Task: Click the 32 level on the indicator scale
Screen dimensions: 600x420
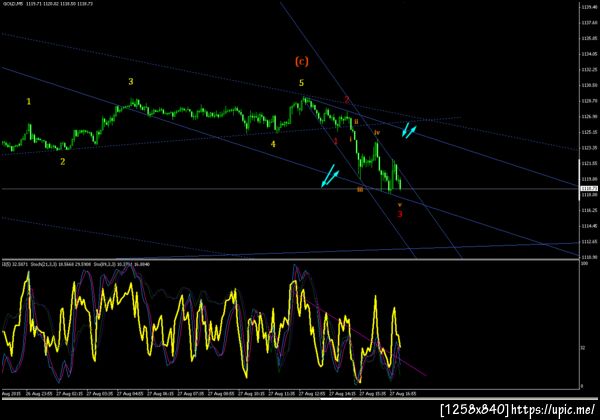Action: [583, 348]
